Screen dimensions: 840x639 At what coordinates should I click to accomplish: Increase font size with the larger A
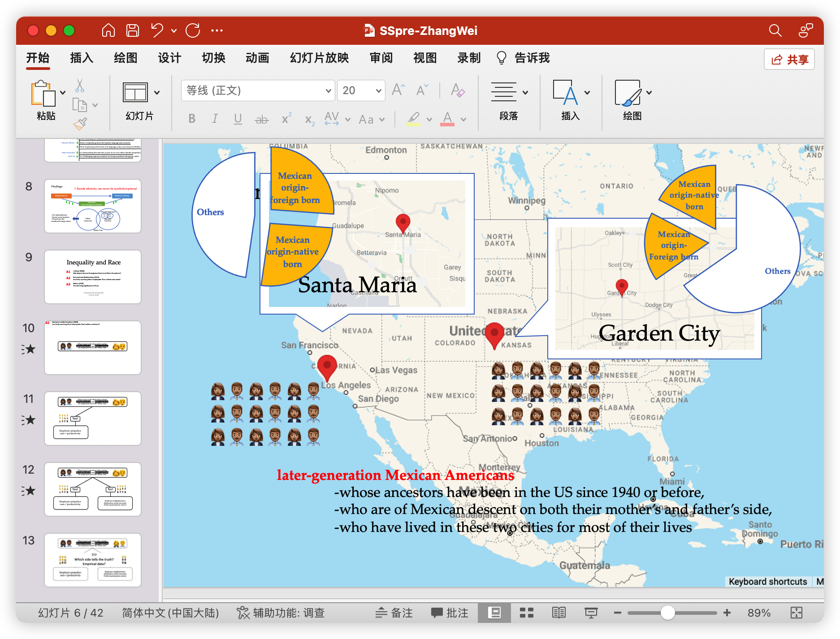[x=398, y=90]
